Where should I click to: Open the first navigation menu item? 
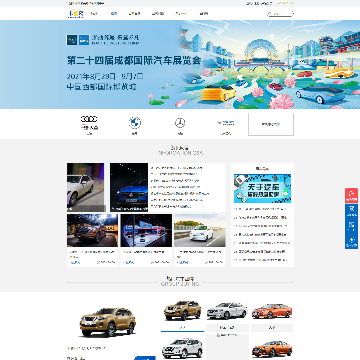[94, 14]
